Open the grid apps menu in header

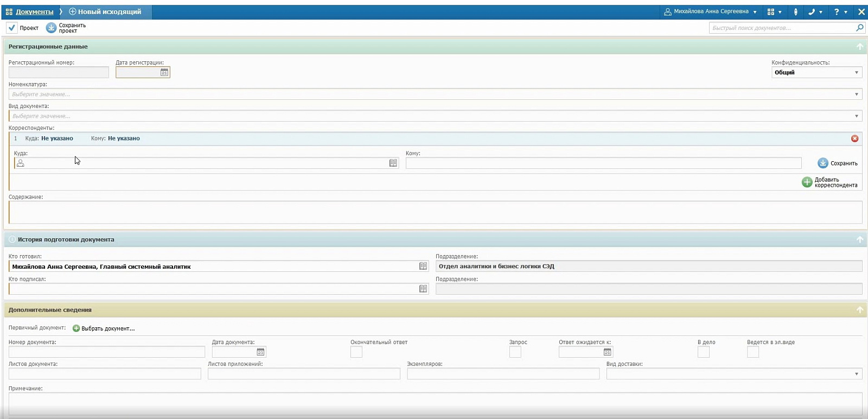coord(774,11)
